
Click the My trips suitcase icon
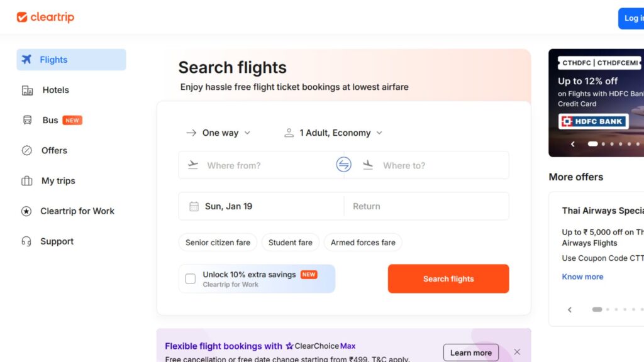coord(27,181)
